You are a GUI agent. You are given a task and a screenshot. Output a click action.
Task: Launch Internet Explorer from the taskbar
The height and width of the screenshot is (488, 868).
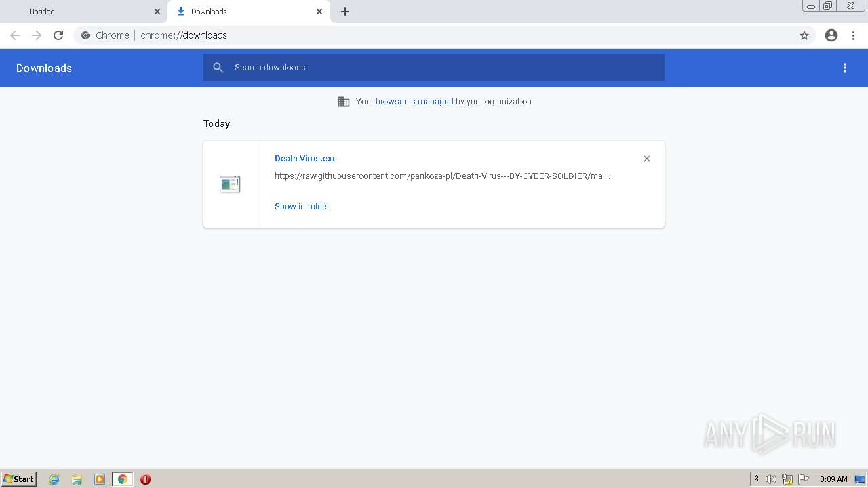pyautogui.click(x=54, y=479)
